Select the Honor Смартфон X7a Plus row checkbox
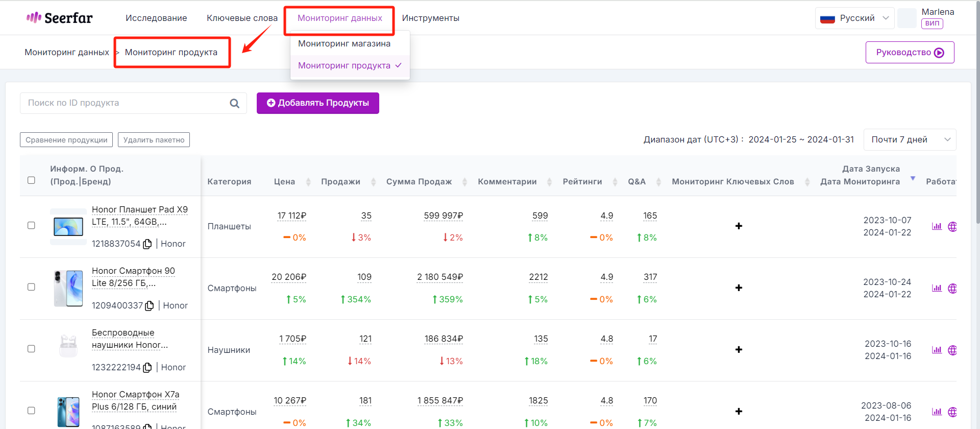This screenshot has width=980, height=429. tap(31, 411)
